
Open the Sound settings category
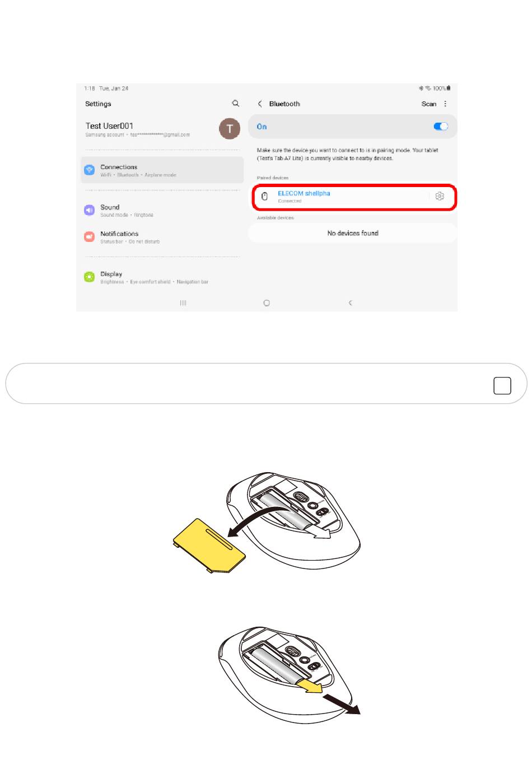tap(162, 211)
